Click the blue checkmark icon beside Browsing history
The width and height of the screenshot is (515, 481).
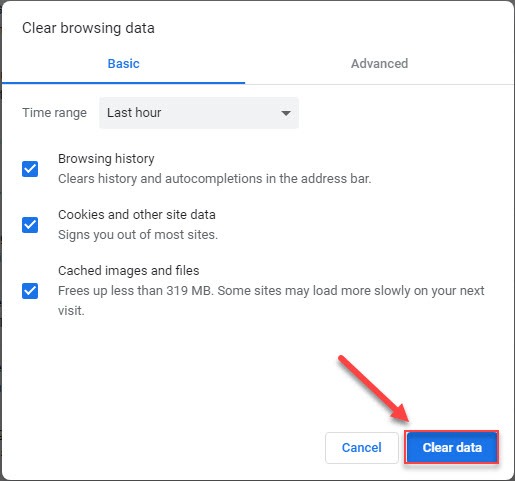click(x=30, y=169)
